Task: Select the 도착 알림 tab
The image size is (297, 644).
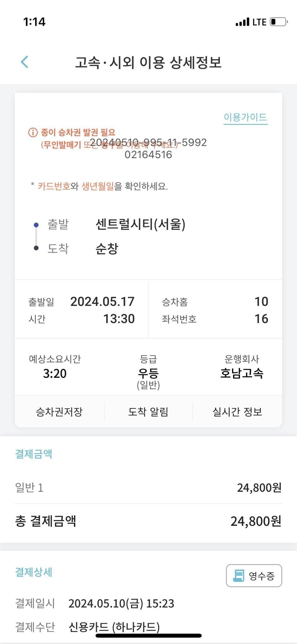Action: pyautogui.click(x=148, y=412)
